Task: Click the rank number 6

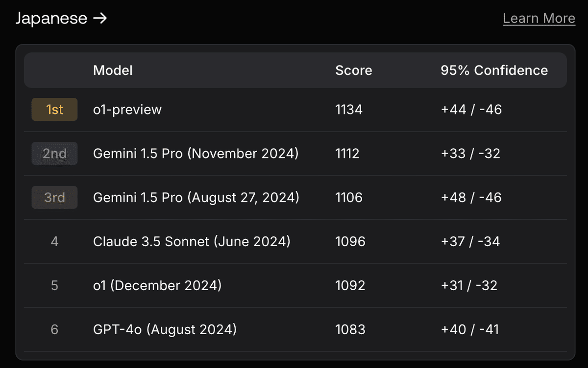Action: click(54, 330)
